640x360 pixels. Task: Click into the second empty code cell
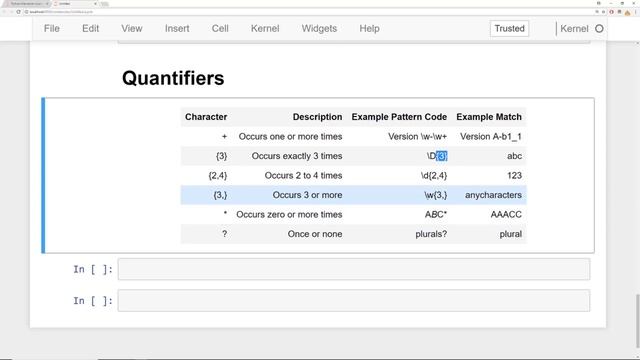point(354,300)
